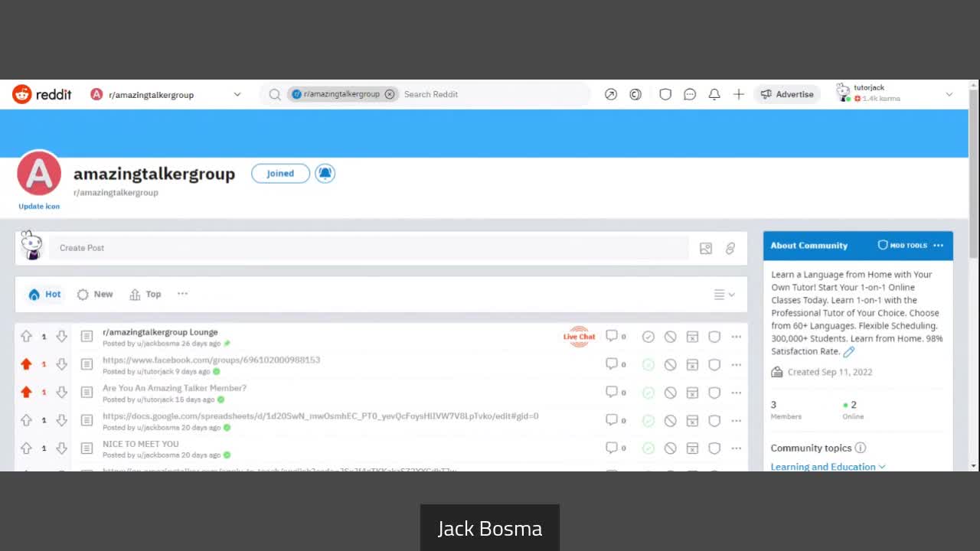Image resolution: width=980 pixels, height=551 pixels.
Task: Click the Advertise button
Action: [787, 94]
